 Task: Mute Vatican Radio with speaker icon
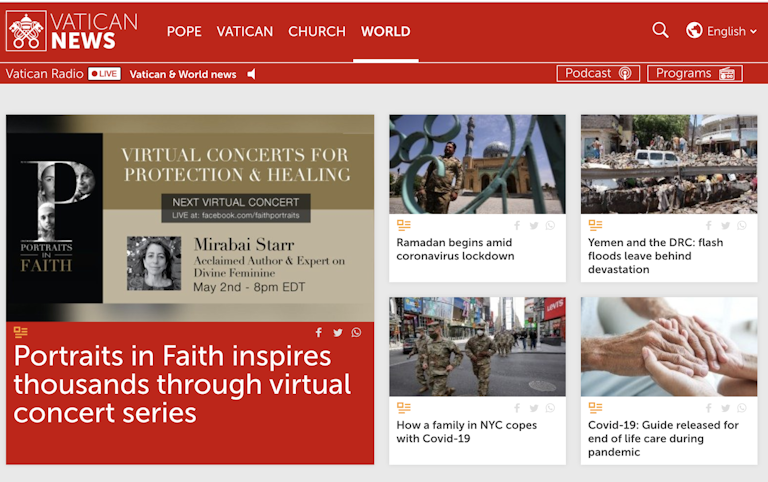[251, 74]
